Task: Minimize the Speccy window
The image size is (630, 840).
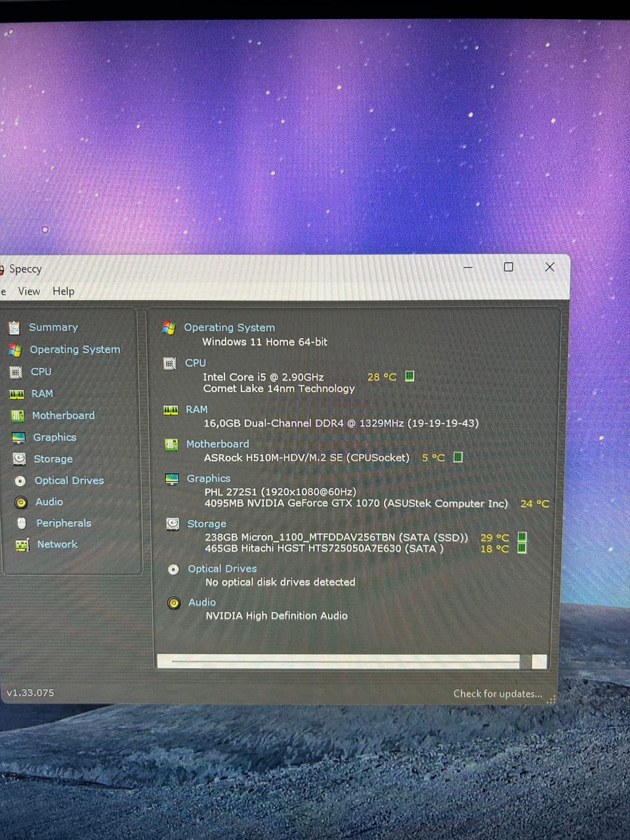Action: click(x=468, y=267)
